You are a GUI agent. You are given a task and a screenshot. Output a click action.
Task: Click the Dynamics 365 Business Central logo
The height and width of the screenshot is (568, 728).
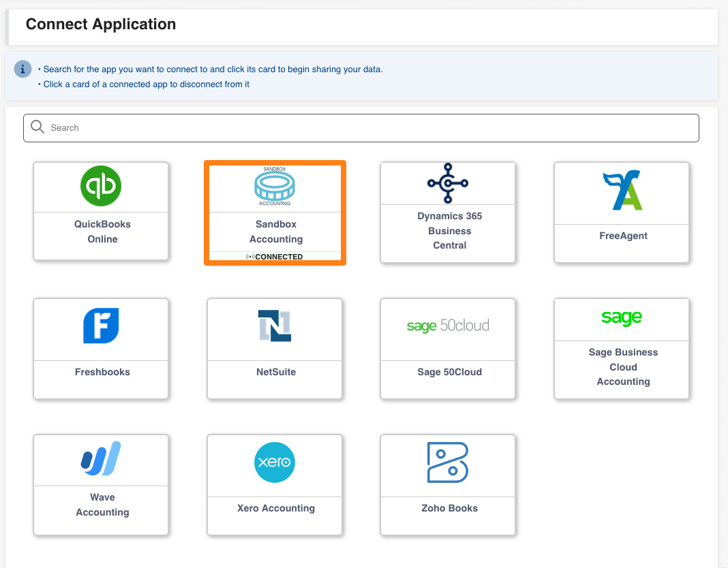pyautogui.click(x=448, y=183)
